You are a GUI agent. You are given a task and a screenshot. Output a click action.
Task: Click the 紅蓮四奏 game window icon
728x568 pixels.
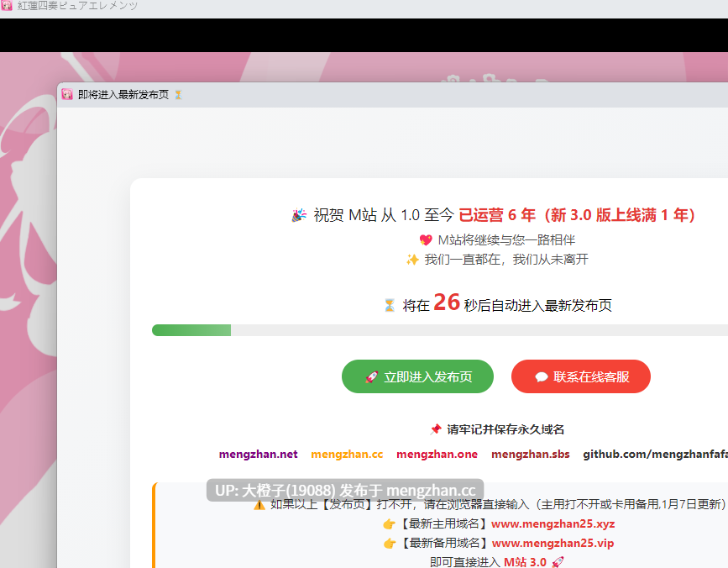(x=7, y=5)
